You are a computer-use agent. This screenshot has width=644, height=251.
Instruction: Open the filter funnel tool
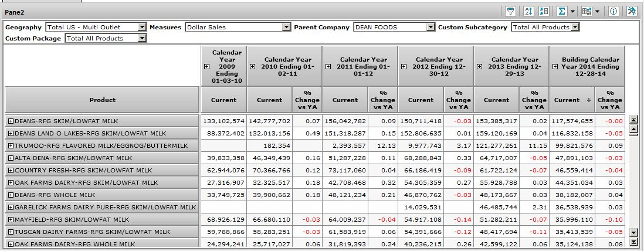pos(511,11)
